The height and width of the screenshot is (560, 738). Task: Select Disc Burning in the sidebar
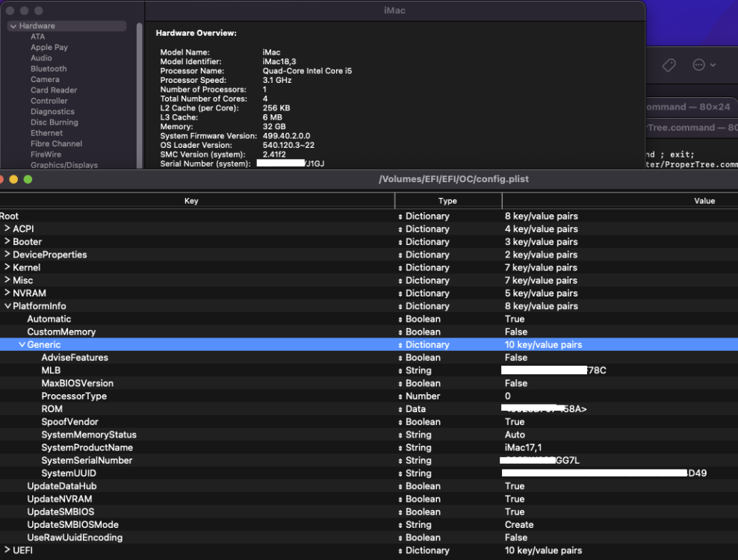54,122
